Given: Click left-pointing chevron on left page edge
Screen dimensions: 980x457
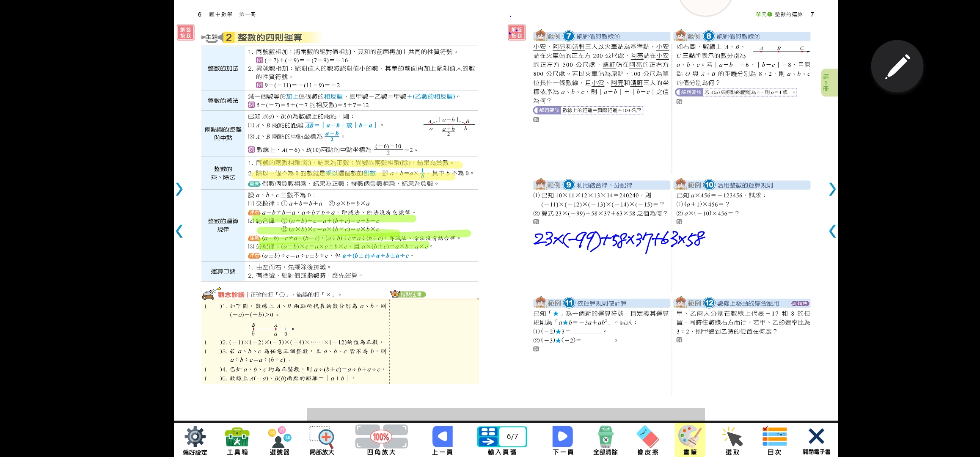Looking at the screenshot, I should [179, 231].
